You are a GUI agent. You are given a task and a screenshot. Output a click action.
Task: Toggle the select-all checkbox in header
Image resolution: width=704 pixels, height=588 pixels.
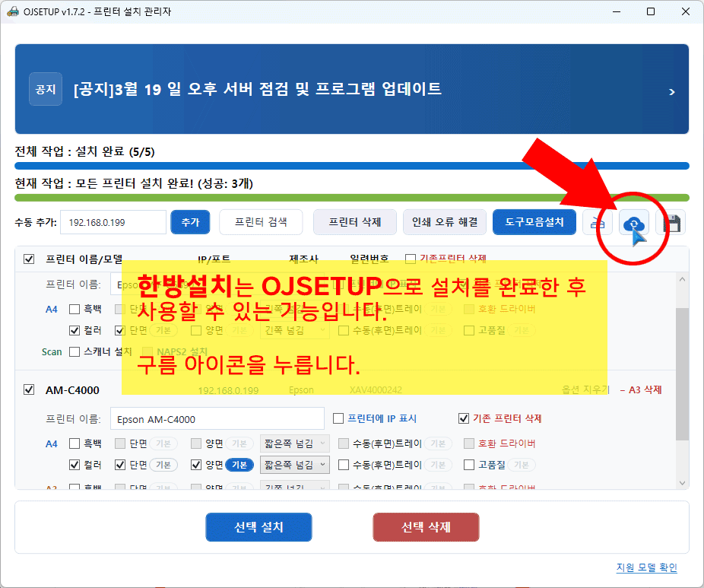[x=29, y=259]
